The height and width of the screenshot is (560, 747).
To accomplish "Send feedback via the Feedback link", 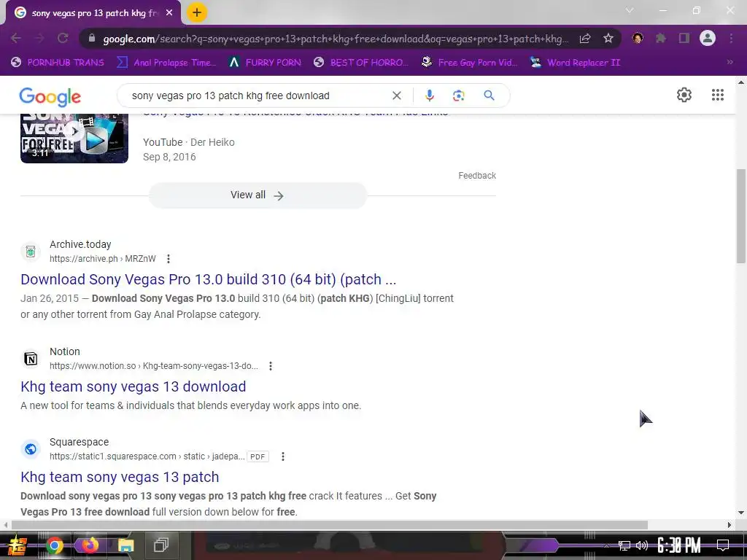I will (477, 176).
